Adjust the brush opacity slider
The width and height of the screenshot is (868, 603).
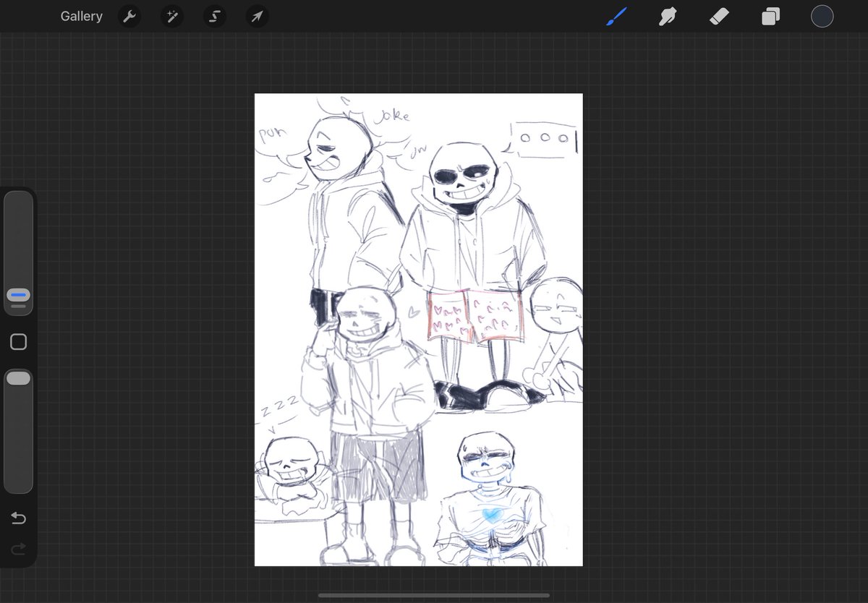pyautogui.click(x=18, y=432)
